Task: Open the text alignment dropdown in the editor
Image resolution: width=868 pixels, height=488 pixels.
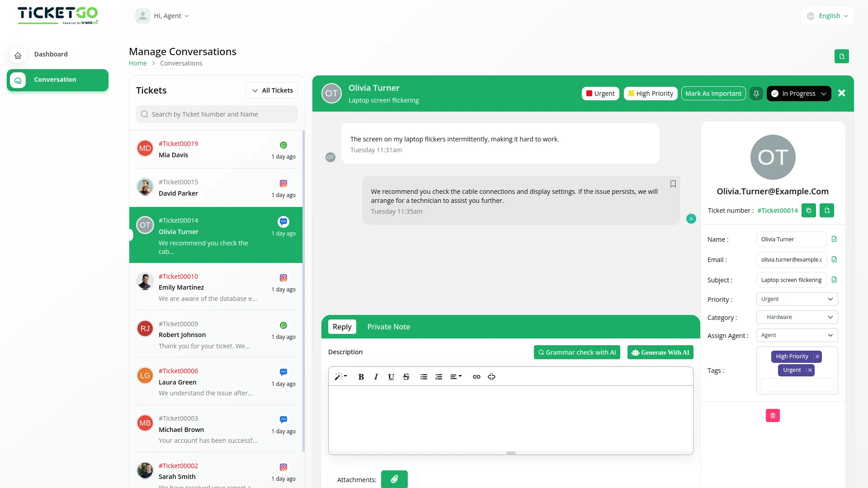Action: point(456,376)
